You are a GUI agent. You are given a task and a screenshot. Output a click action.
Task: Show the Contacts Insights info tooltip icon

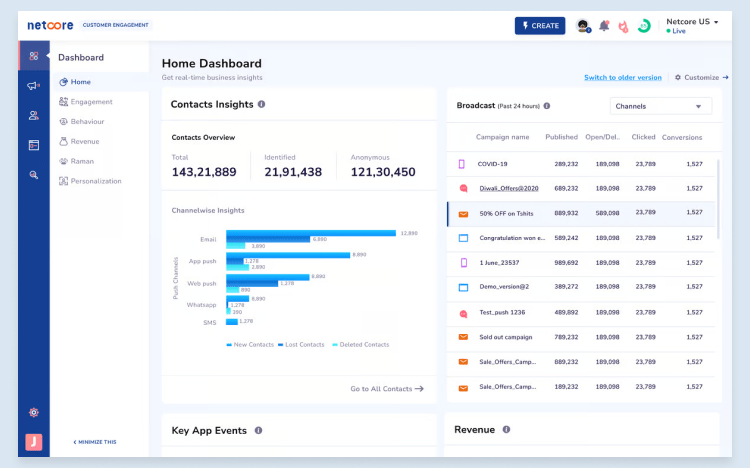point(262,104)
